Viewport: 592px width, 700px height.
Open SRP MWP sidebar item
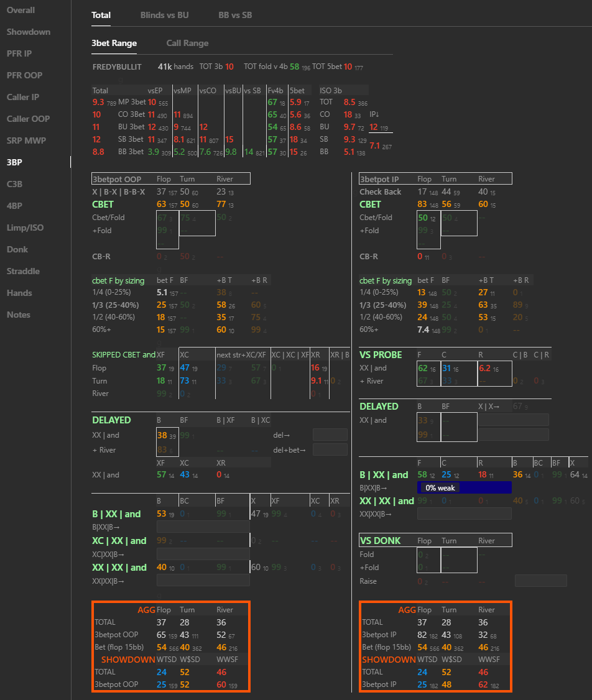coord(26,140)
